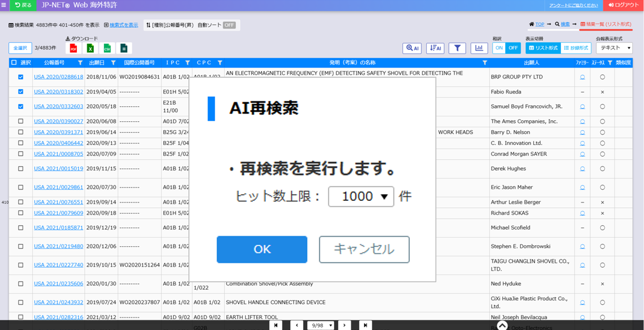
Task: Open the 9/98 page selector dropdown
Action: (321, 325)
